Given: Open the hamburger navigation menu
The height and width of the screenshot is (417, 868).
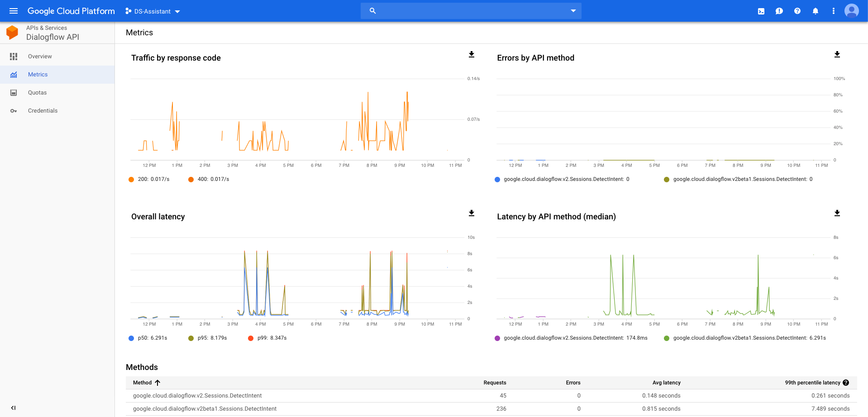Looking at the screenshot, I should [x=14, y=11].
